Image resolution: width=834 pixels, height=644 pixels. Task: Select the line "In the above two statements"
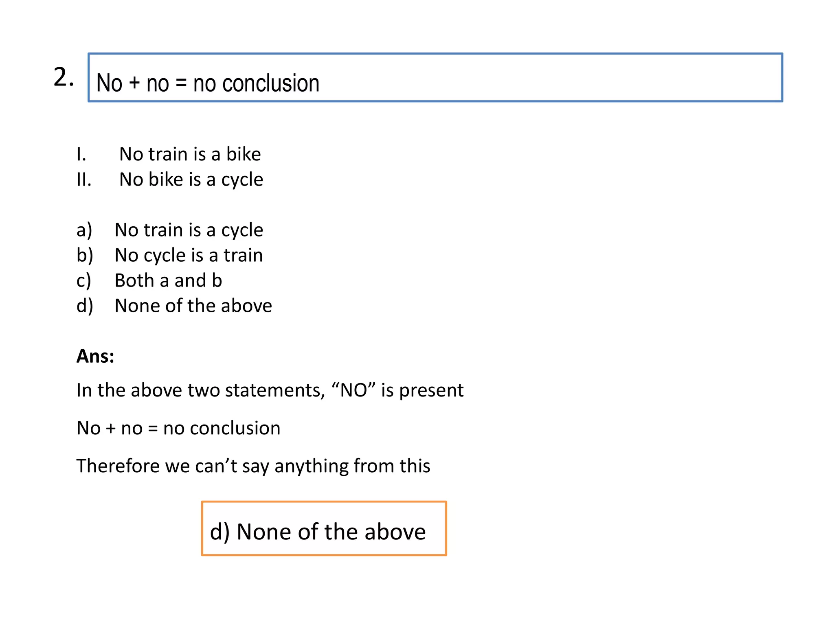[200, 390]
